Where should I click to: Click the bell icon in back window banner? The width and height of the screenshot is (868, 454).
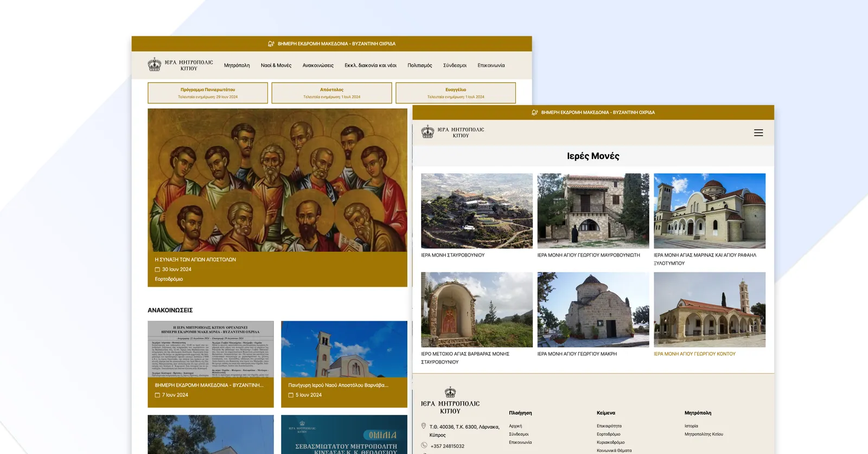[x=271, y=44]
